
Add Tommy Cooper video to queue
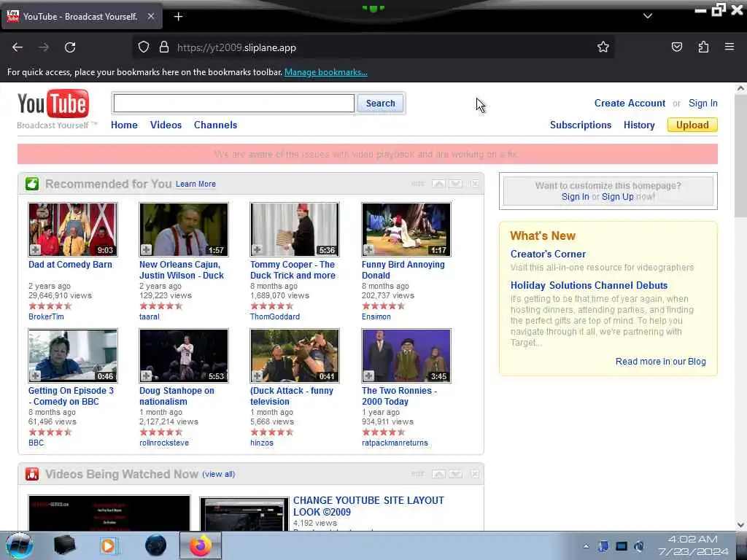[x=258, y=249]
